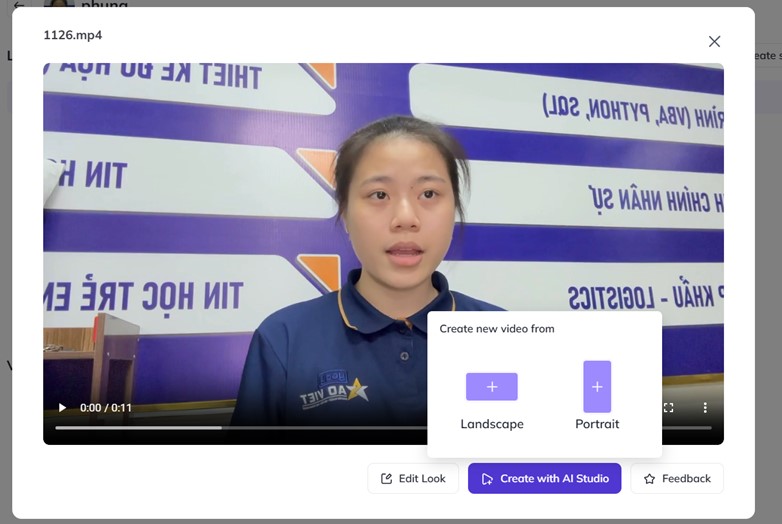Click the 1126.mp4 file name
This screenshot has height=524, width=782.
73,35
